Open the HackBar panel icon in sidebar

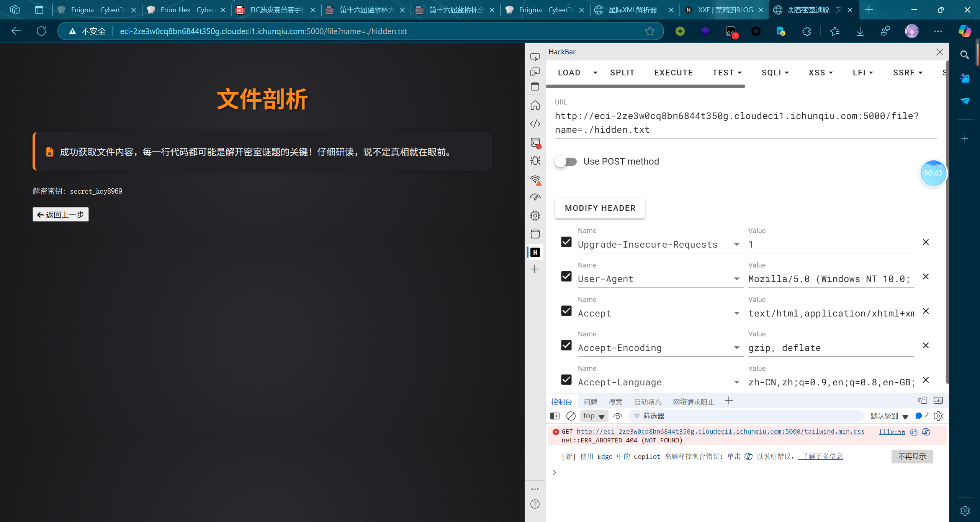coord(535,252)
